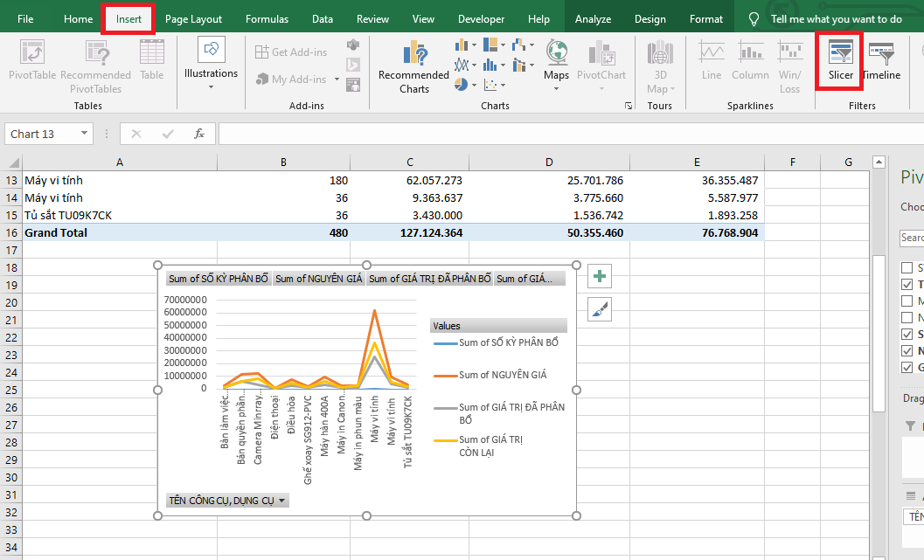This screenshot has width=924, height=560.
Task: Open Chart Styles paintbrush button
Action: pos(600,308)
